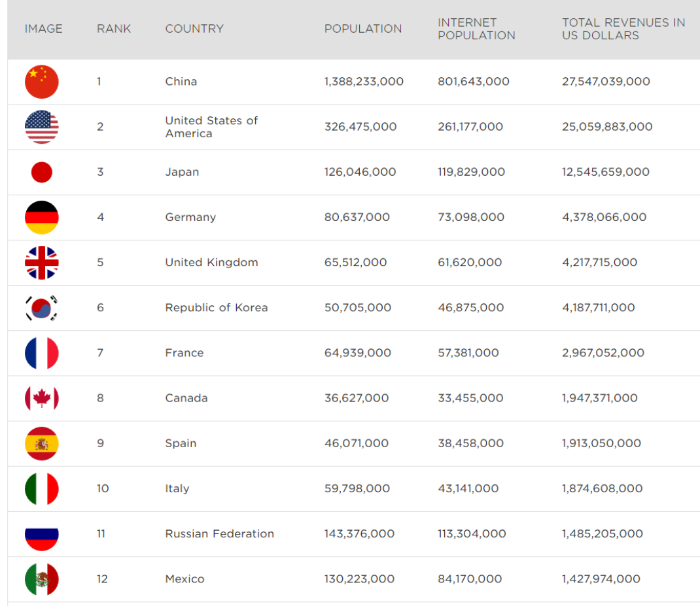Viewport: 700px width, 606px height.
Task: Select the United States of America country name
Action: point(211,127)
